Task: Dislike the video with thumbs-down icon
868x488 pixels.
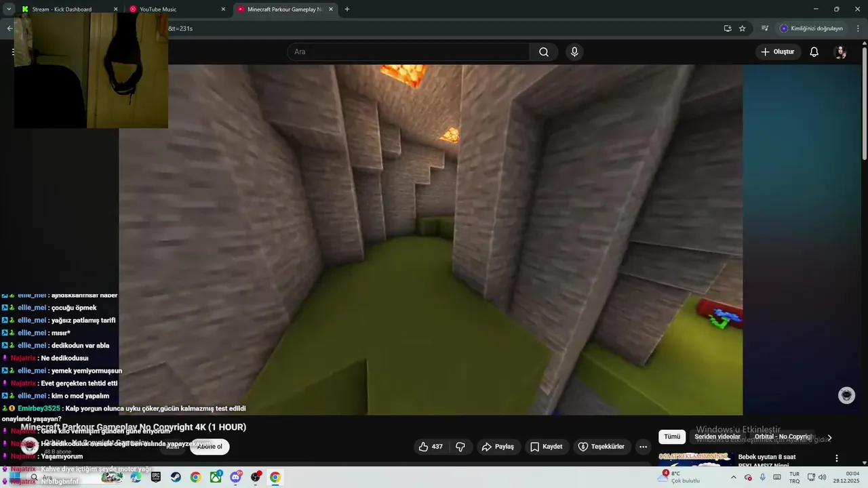Action: (460, 447)
